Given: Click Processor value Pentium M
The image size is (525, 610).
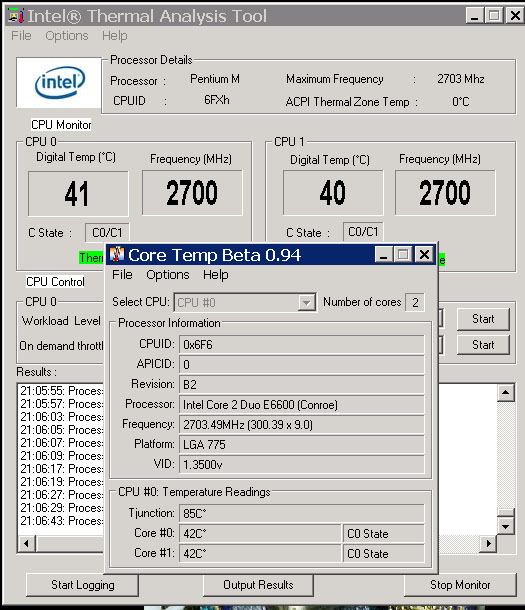Looking at the screenshot, I should [215, 79].
